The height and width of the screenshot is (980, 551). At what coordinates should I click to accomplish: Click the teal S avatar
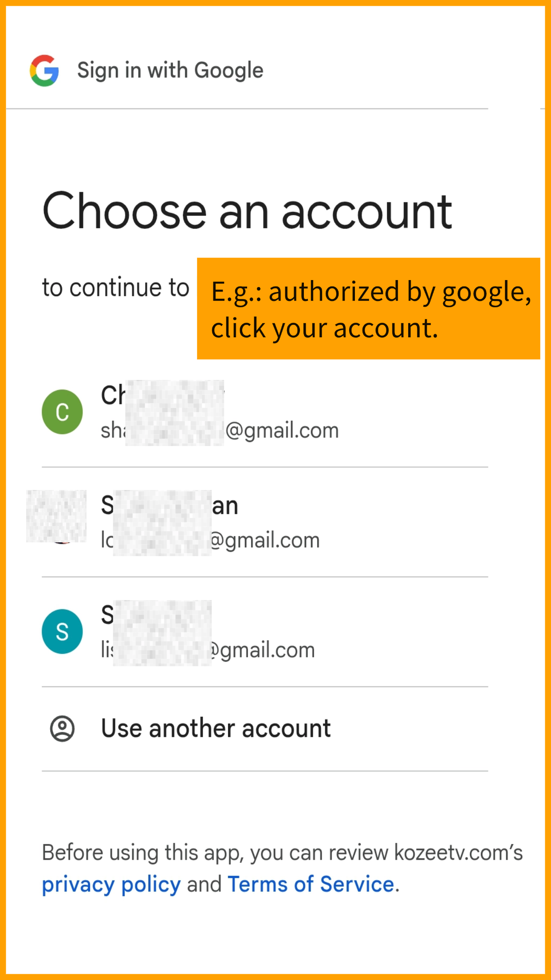[x=62, y=631]
